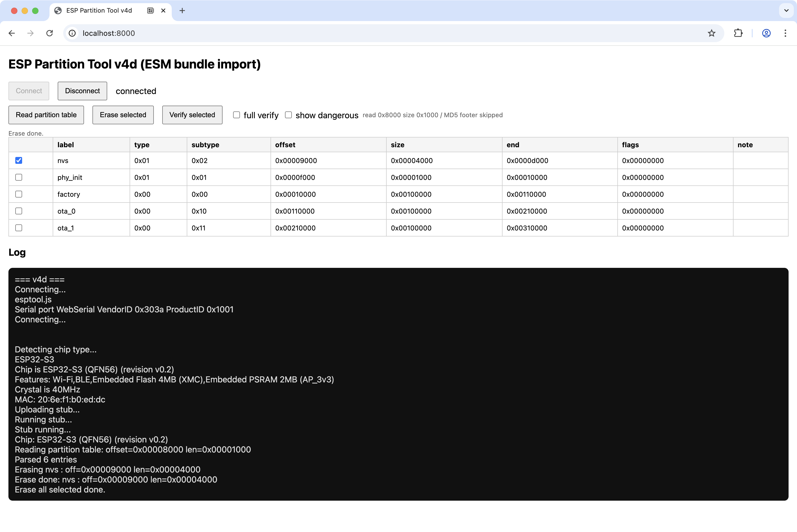Click the flags column header
Image resolution: width=797 pixels, height=532 pixels.
click(675, 145)
